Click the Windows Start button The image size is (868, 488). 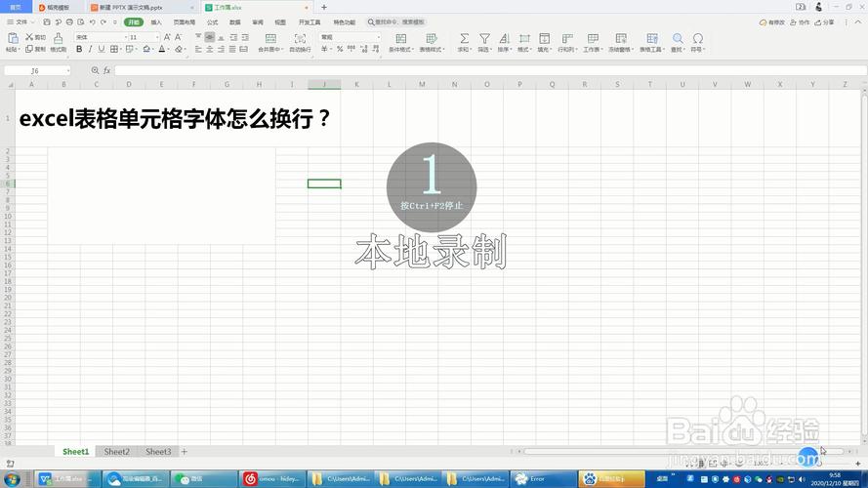(13, 478)
